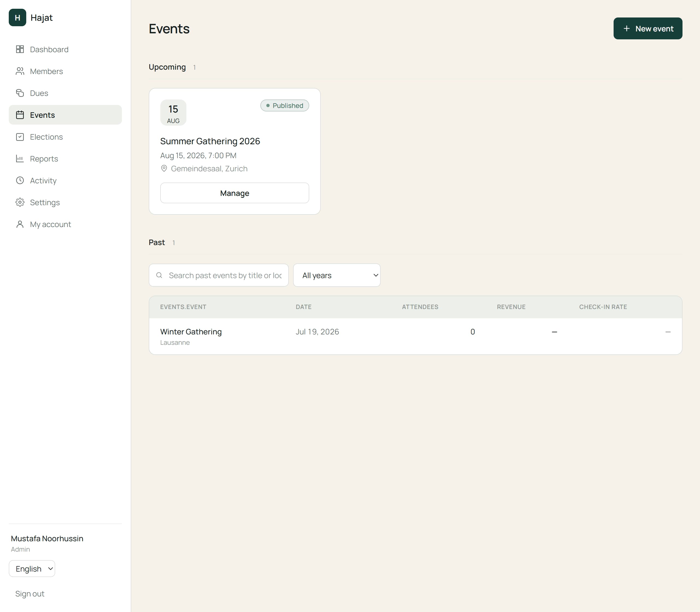Viewport: 700px width, 612px height.
Task: Open the All years filter dropdown
Action: coord(337,275)
